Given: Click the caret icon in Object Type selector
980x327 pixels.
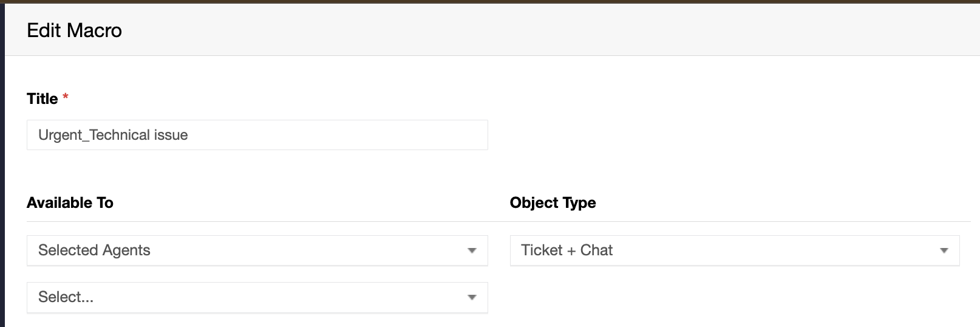Looking at the screenshot, I should coord(944,250).
